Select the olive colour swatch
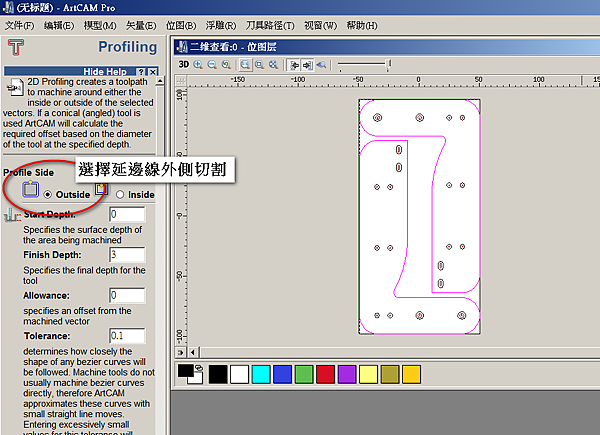This screenshot has width=600, height=435. tap(390, 374)
